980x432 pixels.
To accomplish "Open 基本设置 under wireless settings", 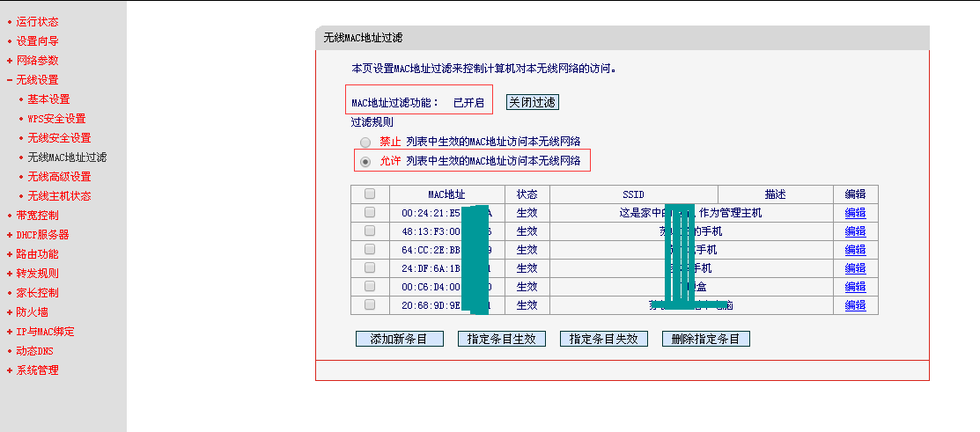I will click(x=48, y=99).
